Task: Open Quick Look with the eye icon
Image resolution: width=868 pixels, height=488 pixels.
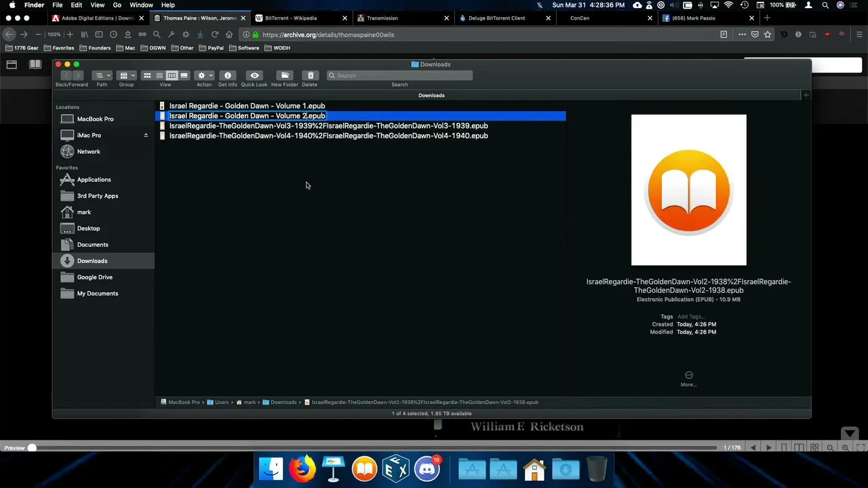Action: tap(254, 75)
